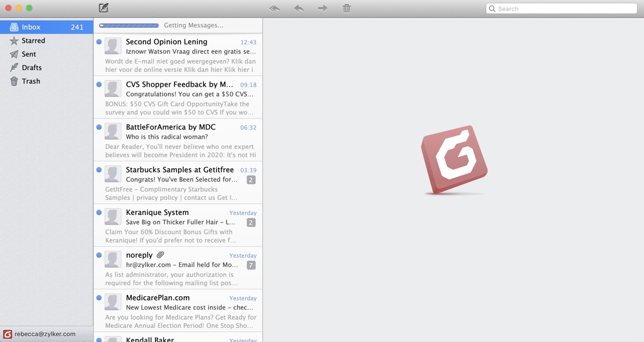Viewport: 644px width, 342px height.
Task: Click avatar of noreply email
Action: [112, 259]
